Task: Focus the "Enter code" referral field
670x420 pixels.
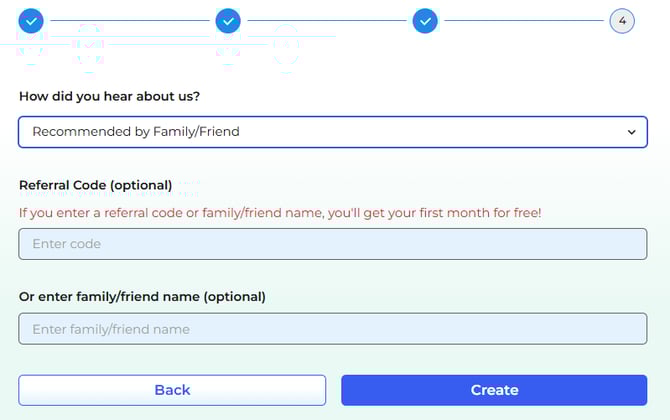Action: point(332,244)
